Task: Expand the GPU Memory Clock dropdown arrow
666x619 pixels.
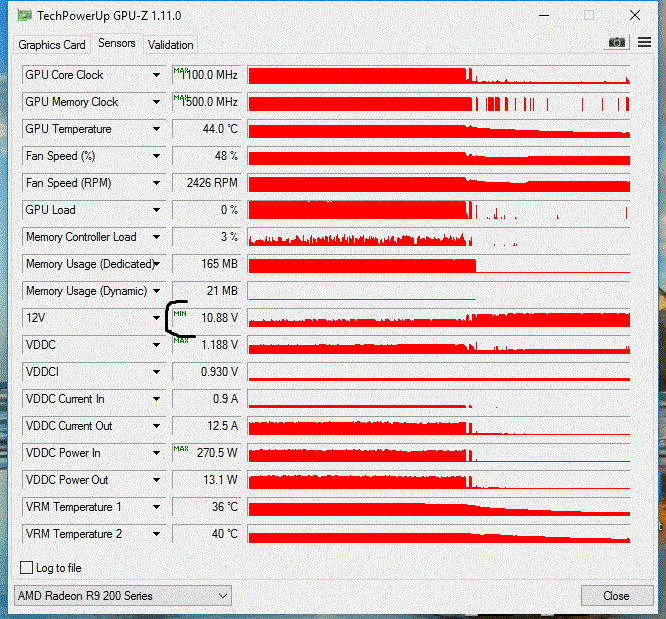Action: click(x=156, y=102)
